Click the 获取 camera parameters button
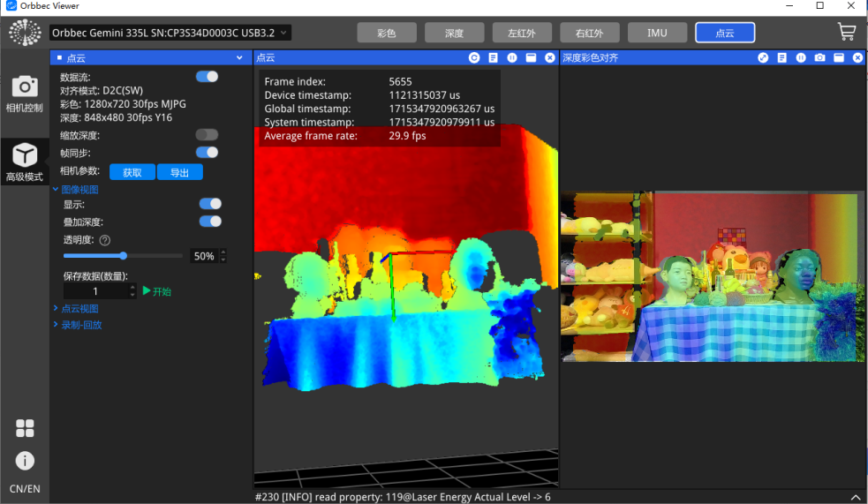Image resolution: width=868 pixels, height=504 pixels. (x=132, y=172)
